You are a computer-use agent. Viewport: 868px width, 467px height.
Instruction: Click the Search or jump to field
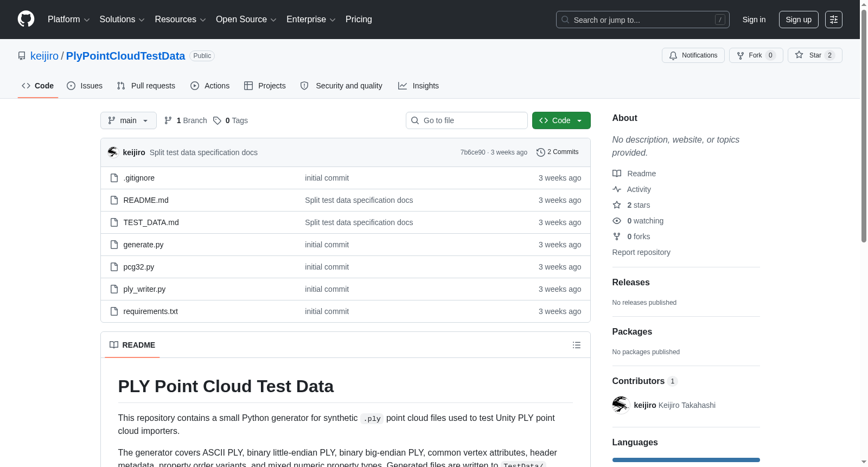[x=643, y=20]
